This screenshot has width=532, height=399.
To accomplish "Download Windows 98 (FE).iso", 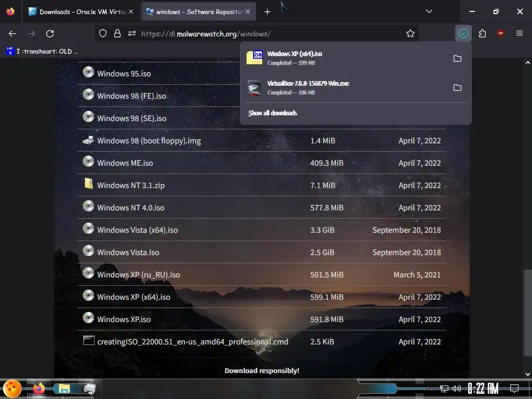I will tap(131, 96).
